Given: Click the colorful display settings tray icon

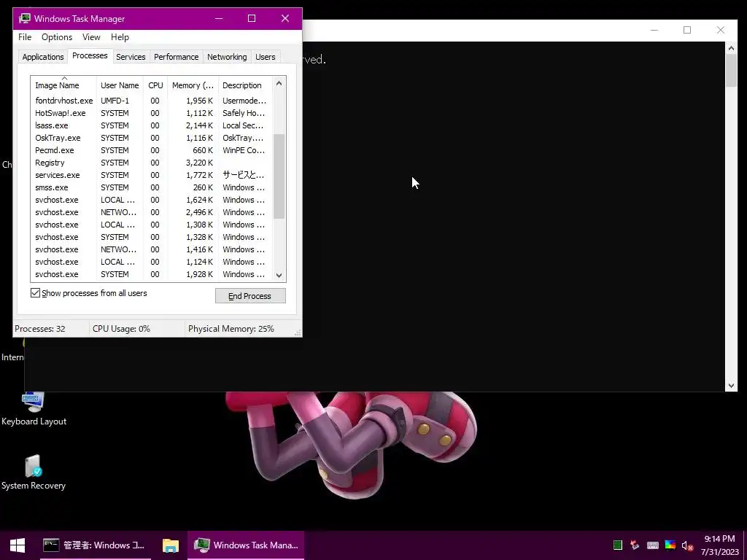Looking at the screenshot, I should 670,545.
